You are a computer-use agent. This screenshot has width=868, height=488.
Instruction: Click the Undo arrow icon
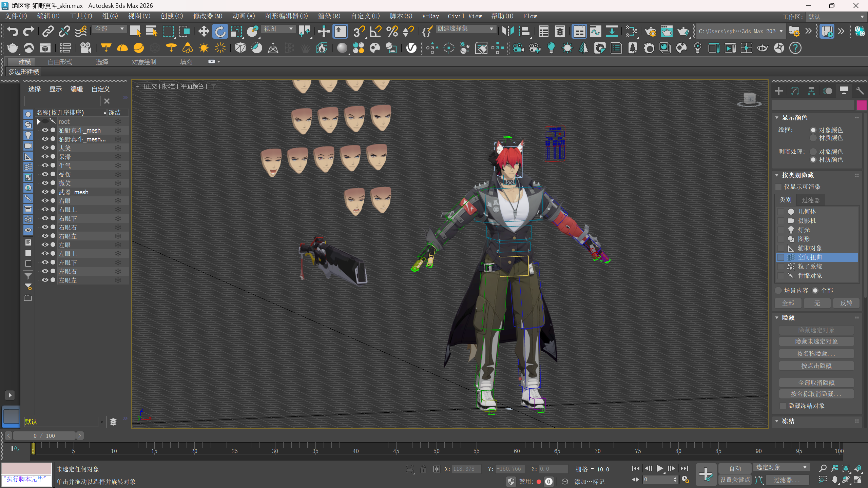coord(13,32)
